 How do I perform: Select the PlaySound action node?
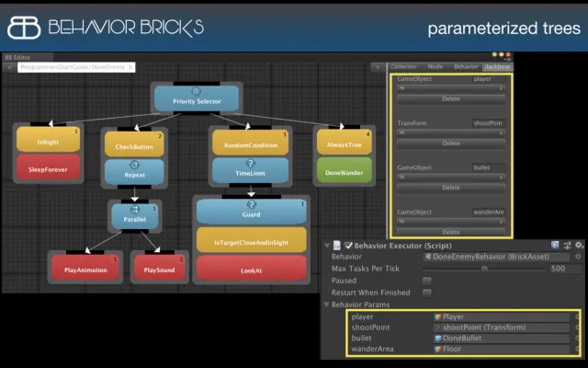point(159,268)
